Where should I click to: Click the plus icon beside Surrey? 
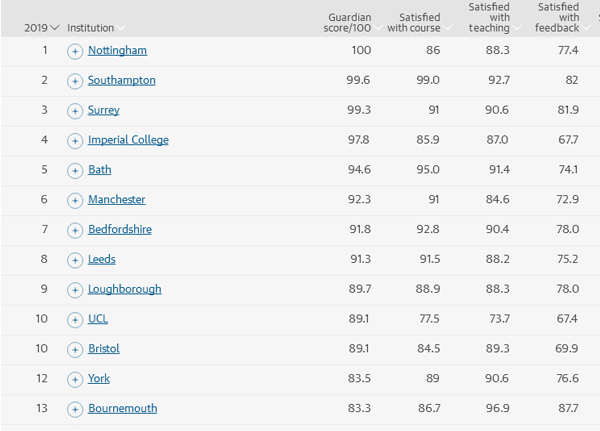coord(75,111)
